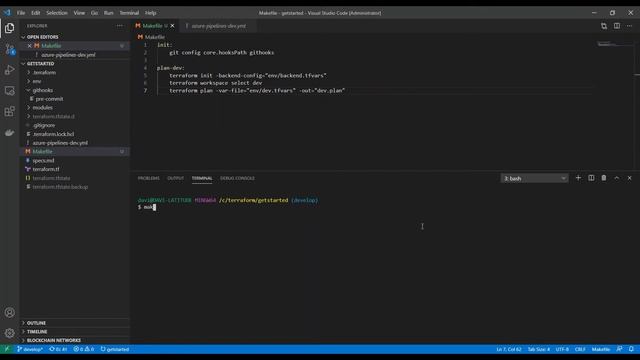Synchronize changes in status bar
640x360 pixels.
58,349
